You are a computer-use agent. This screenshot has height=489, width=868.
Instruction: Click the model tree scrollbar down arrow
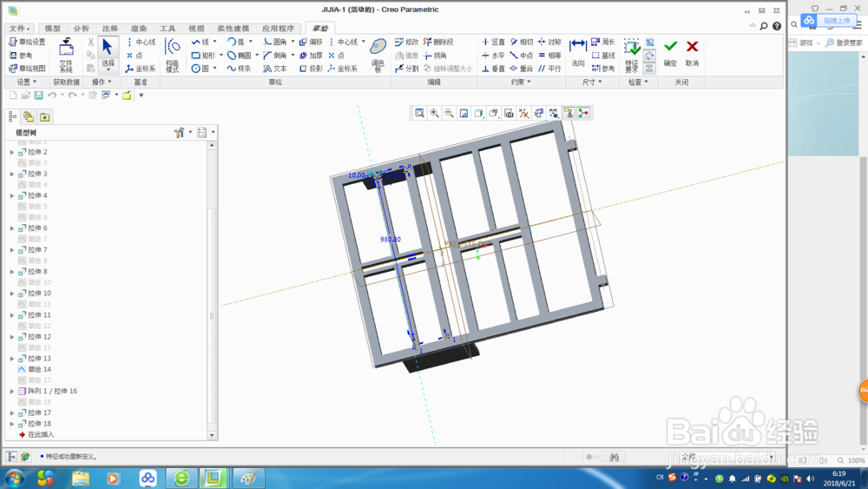[x=212, y=435]
